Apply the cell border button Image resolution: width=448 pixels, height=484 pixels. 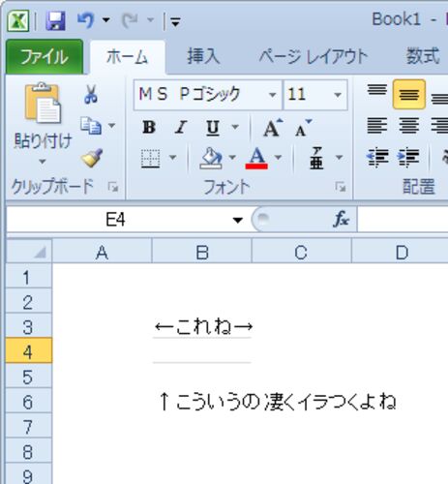(x=151, y=158)
